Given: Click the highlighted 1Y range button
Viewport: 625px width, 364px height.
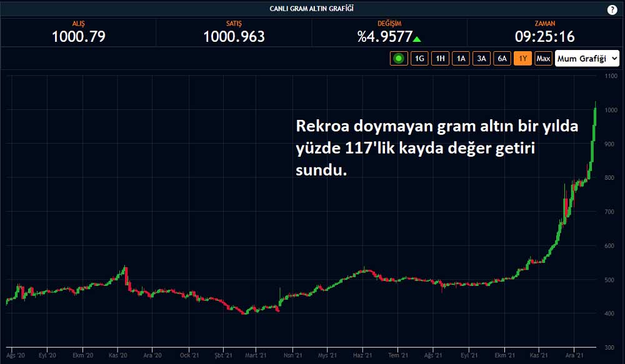Looking at the screenshot, I should coord(522,59).
